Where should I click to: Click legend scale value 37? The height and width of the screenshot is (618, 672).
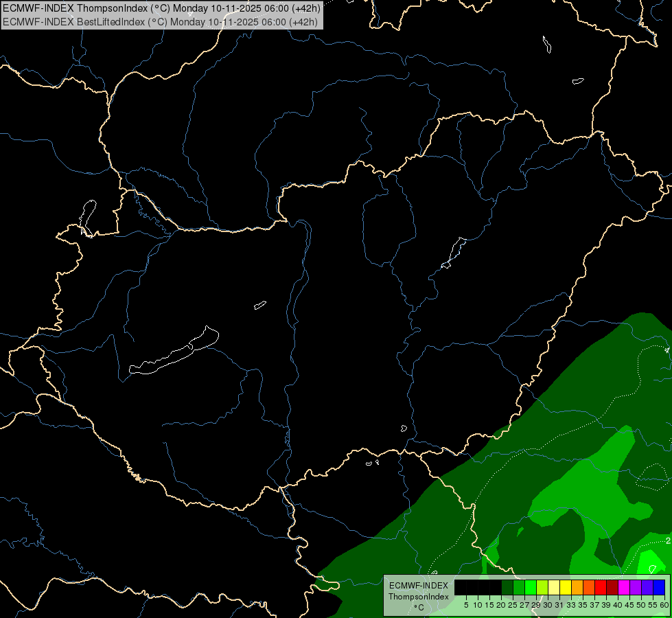pos(595,605)
